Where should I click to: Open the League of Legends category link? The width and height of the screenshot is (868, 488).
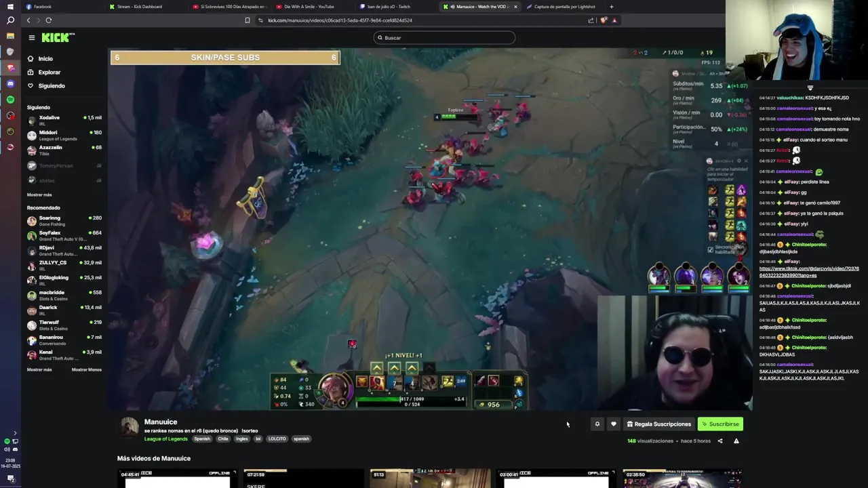pos(166,439)
